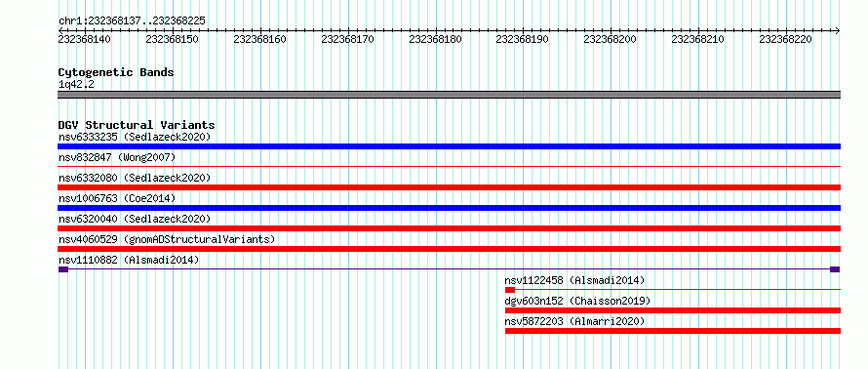
Task: Select the red bar for nsv4060529
Action: click(449, 249)
